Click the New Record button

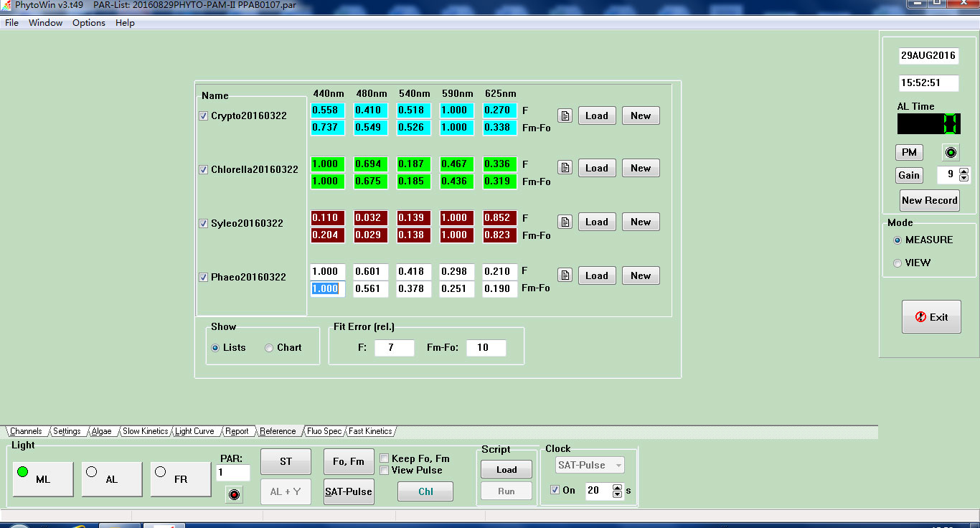coord(929,201)
